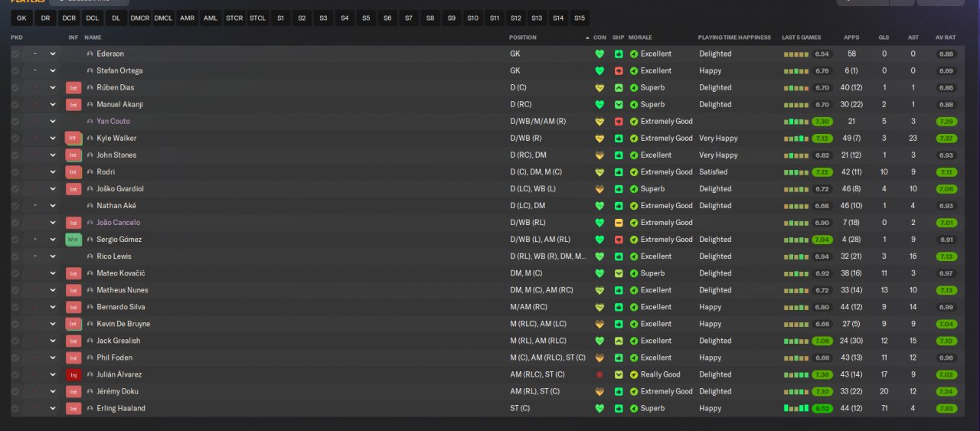Toggle the picked checkbox for Kevin De Bruyne
This screenshot has width=980, height=431.
[15, 324]
